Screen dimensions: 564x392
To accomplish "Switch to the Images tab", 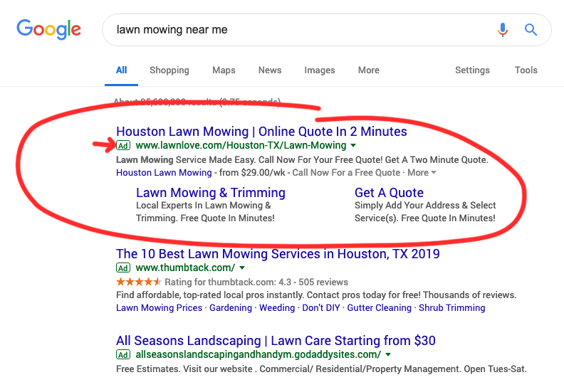I will pyautogui.click(x=320, y=70).
